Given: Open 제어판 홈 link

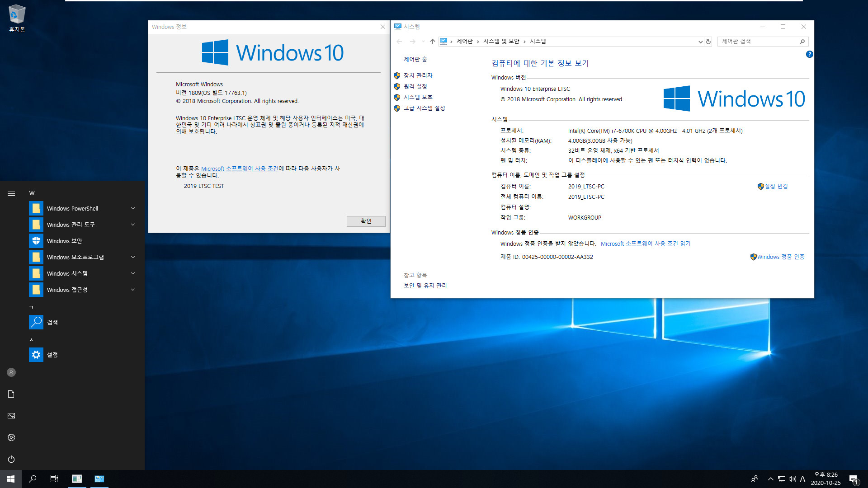Looking at the screenshot, I should pyautogui.click(x=415, y=59).
